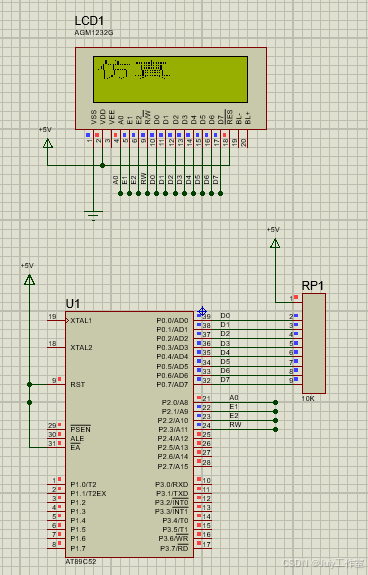368x575 pixels.
Task: Click the VEE pin name inside LCD1
Action: coord(112,117)
